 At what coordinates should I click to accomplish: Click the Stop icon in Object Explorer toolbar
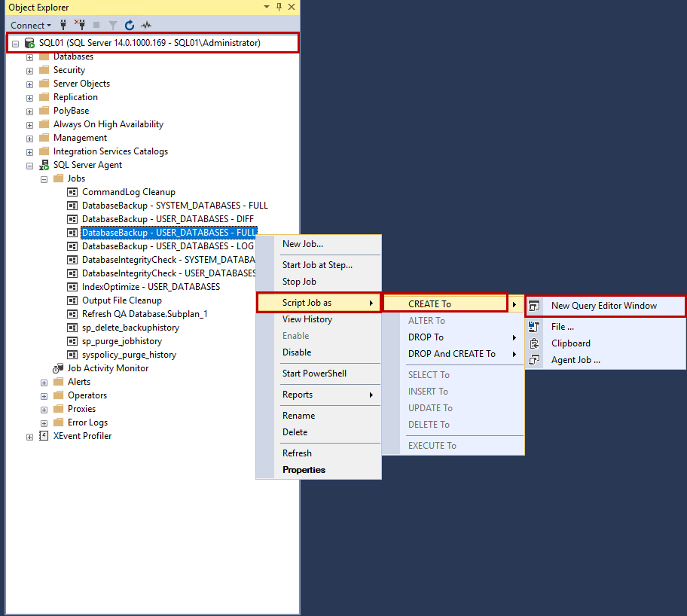[96, 25]
